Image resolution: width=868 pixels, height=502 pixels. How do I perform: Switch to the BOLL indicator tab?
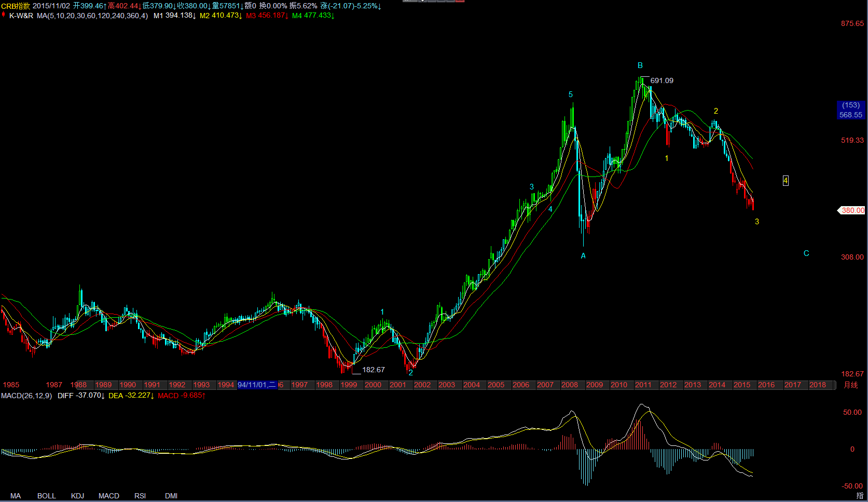pyautogui.click(x=47, y=496)
